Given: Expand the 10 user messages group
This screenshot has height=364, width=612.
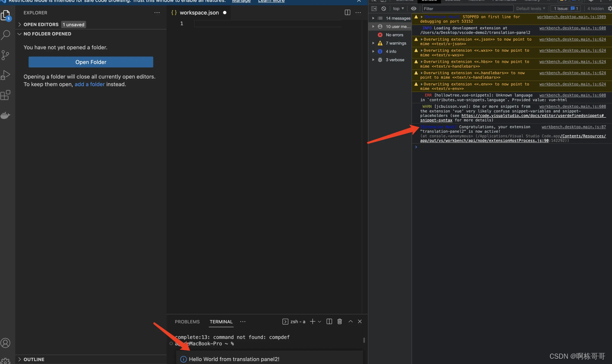Looking at the screenshot, I should pyautogui.click(x=373, y=26).
